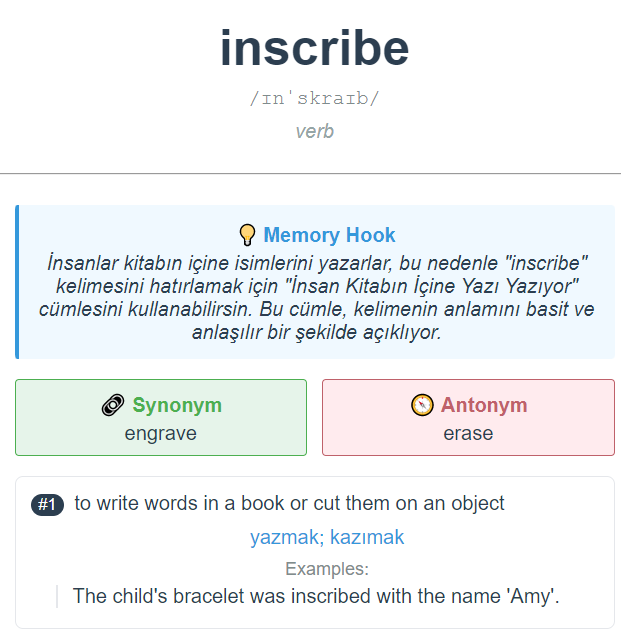
Task: Select the Synonym heading text
Action: [x=177, y=405]
